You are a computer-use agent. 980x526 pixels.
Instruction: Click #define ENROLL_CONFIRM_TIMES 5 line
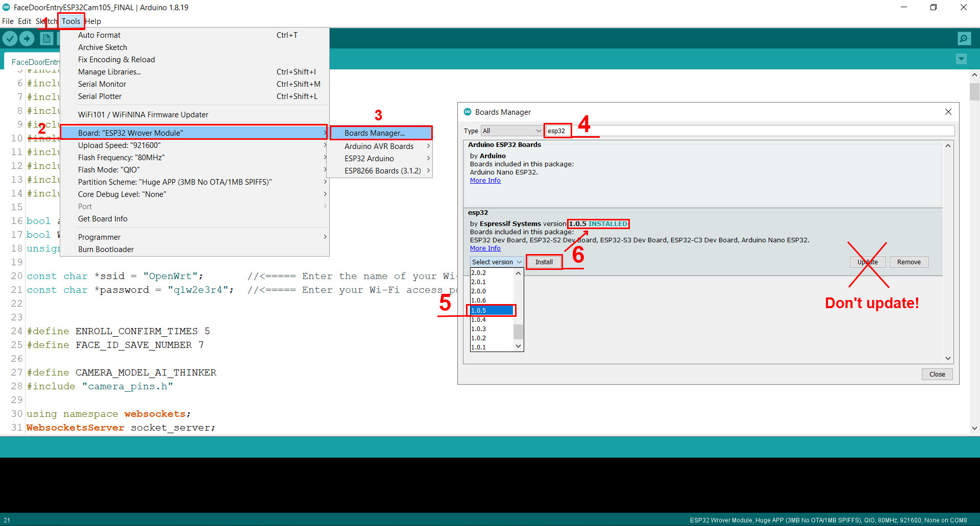(x=118, y=331)
